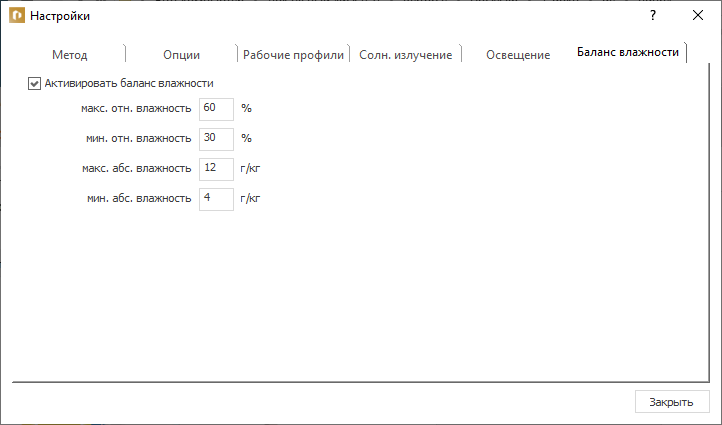
Task: Focus the мин. абс. влажность field
Action: (216, 199)
